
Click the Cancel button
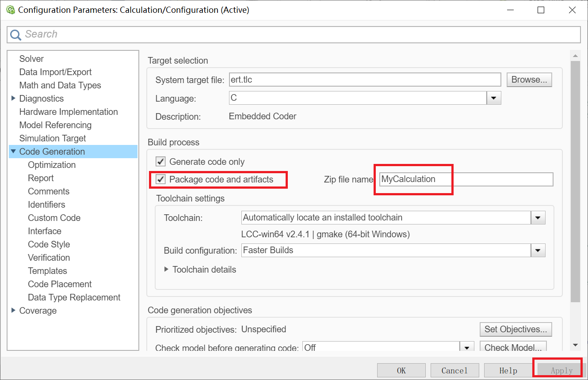[454, 370]
